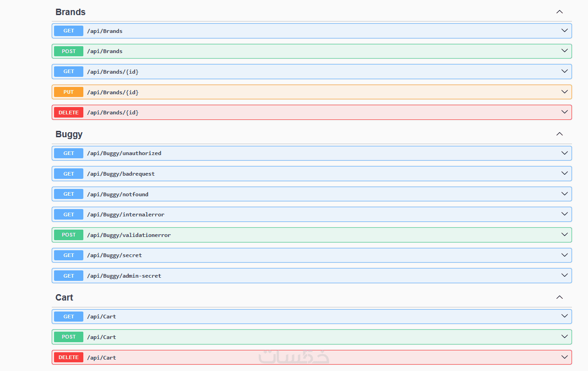
Task: Click the GET badge for /api/Brands
Action: click(69, 31)
